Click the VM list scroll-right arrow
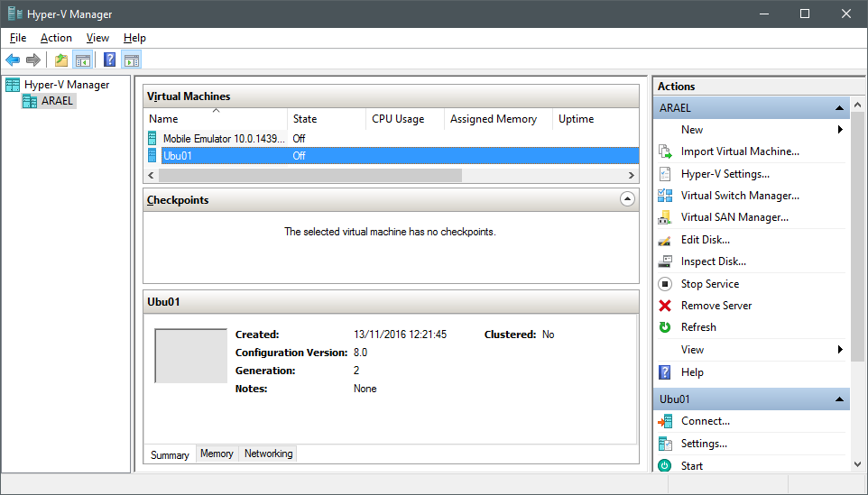The image size is (868, 495). click(x=631, y=175)
